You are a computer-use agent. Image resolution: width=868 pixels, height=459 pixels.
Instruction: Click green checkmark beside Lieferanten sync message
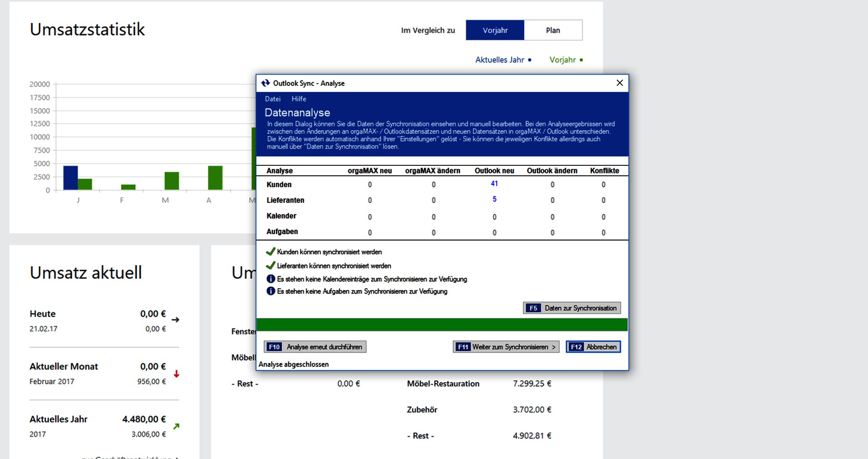coord(270,265)
